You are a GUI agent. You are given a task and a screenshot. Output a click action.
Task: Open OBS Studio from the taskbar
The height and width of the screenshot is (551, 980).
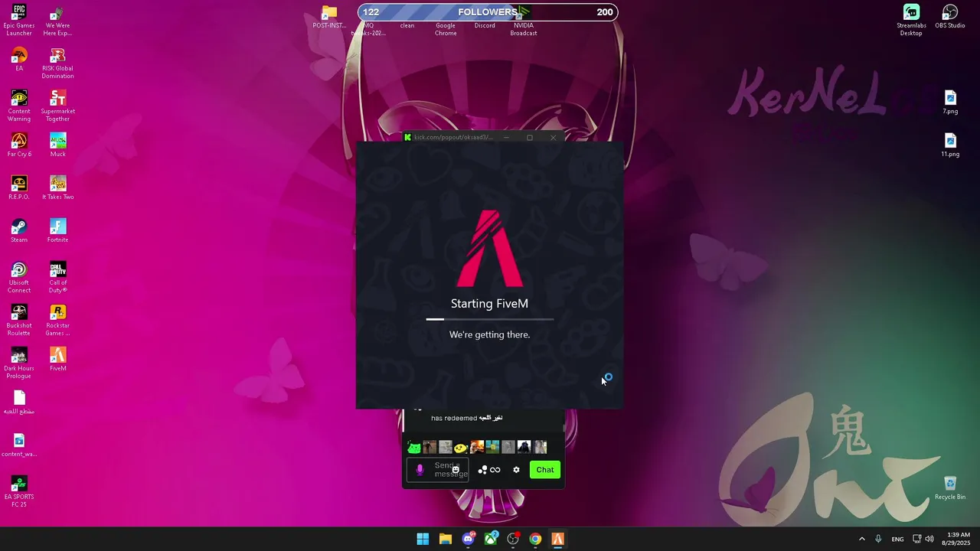[x=513, y=539]
